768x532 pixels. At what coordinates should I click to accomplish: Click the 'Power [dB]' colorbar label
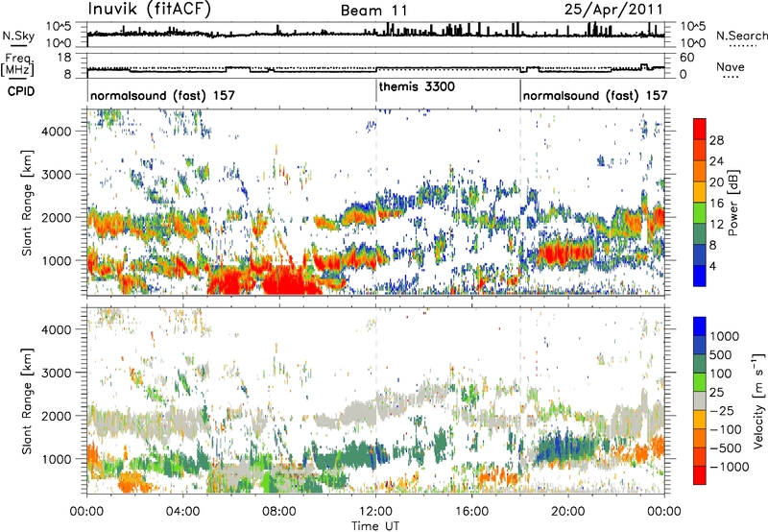732,203
